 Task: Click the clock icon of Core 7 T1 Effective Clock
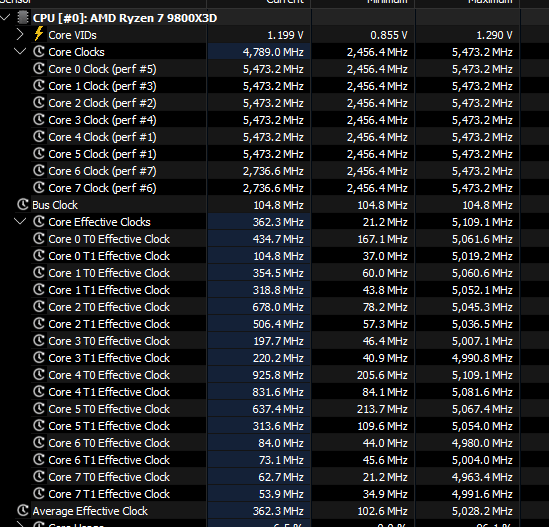click(39, 493)
